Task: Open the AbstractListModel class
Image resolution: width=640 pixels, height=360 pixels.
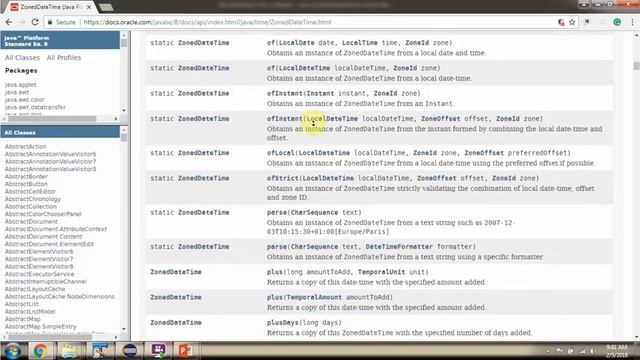Action: tap(30, 311)
